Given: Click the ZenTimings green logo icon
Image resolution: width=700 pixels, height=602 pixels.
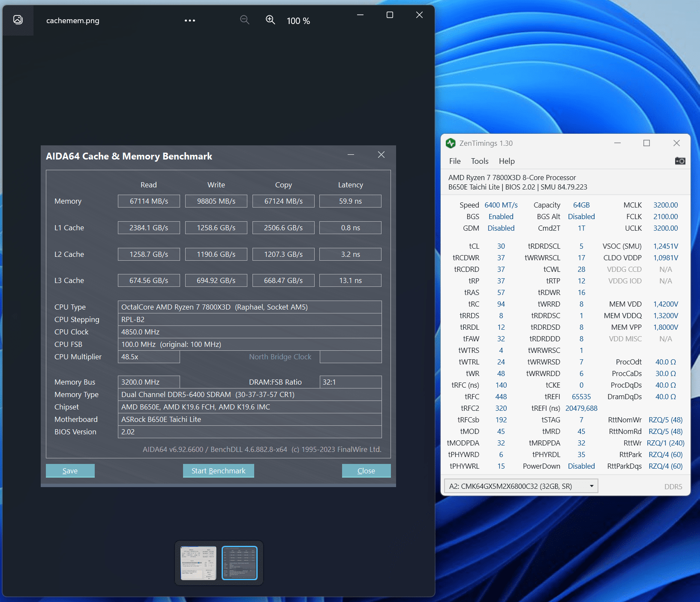Looking at the screenshot, I should click(x=451, y=143).
